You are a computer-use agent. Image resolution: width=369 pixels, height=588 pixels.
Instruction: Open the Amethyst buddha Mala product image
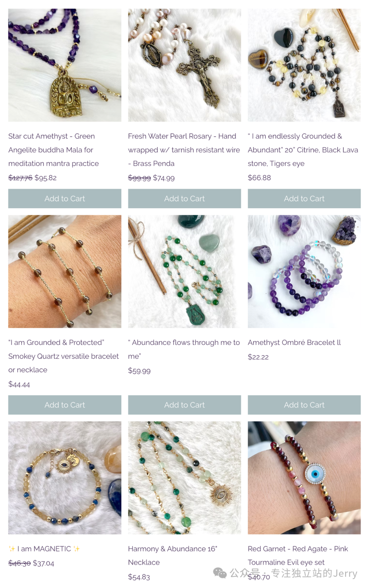point(65,65)
